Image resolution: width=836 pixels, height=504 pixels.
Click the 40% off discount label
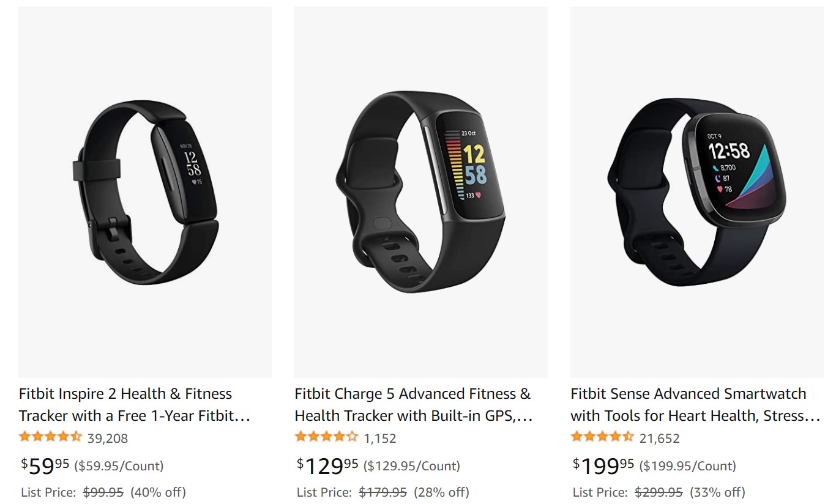click(158, 492)
